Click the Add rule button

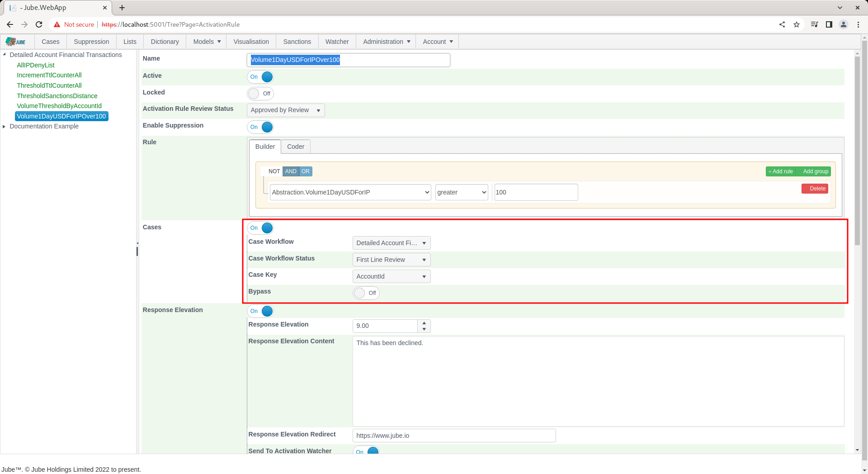point(781,171)
